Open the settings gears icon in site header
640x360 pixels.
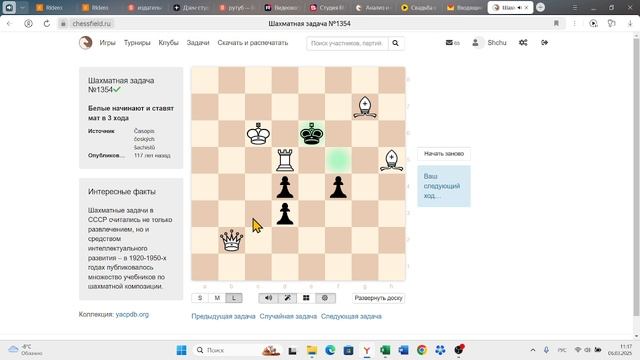(x=523, y=42)
